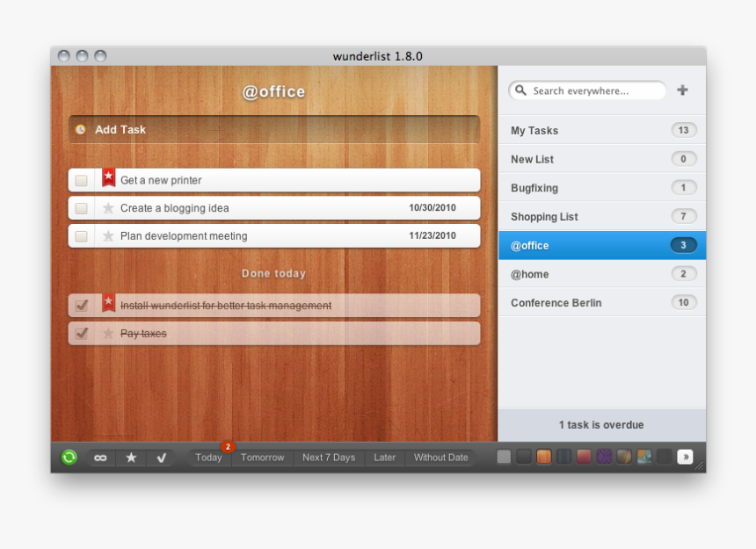
Task: Select the New List entry
Action: (x=601, y=159)
